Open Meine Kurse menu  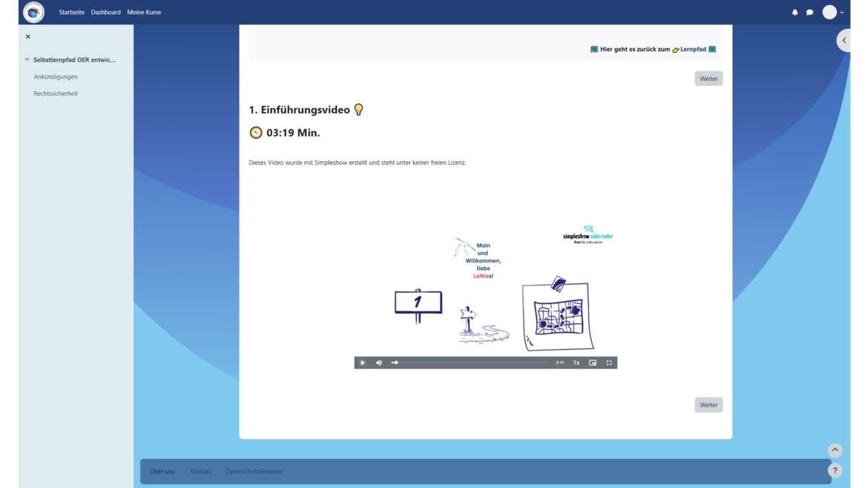144,12
